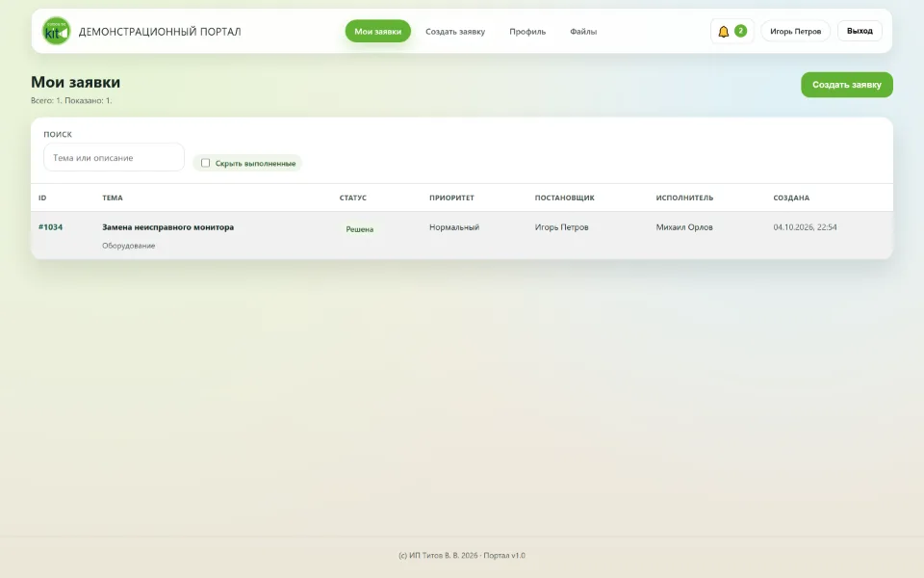Click the 'СОЗДАНА' column header
The width and height of the screenshot is (924, 578).
[x=791, y=197]
